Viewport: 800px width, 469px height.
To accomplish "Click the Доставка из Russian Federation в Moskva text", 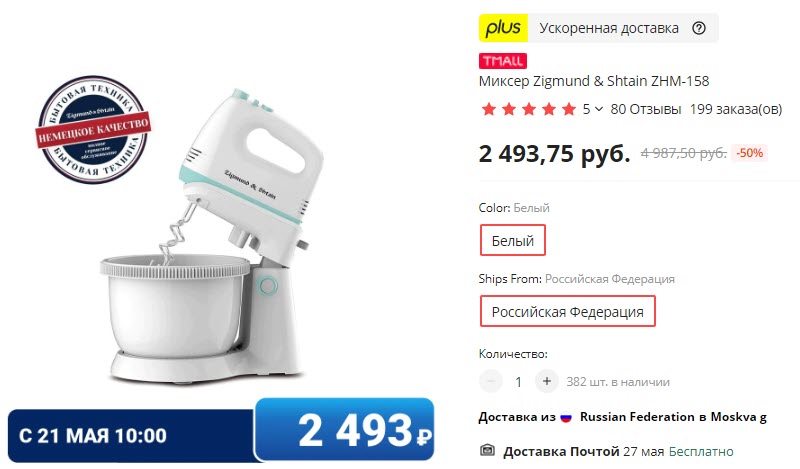I will tap(622, 417).
